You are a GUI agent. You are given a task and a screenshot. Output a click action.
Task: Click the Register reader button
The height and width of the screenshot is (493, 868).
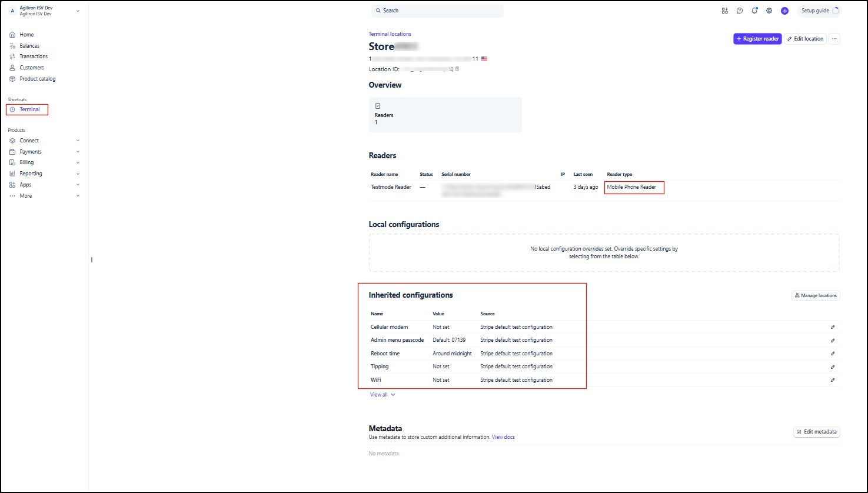point(757,39)
